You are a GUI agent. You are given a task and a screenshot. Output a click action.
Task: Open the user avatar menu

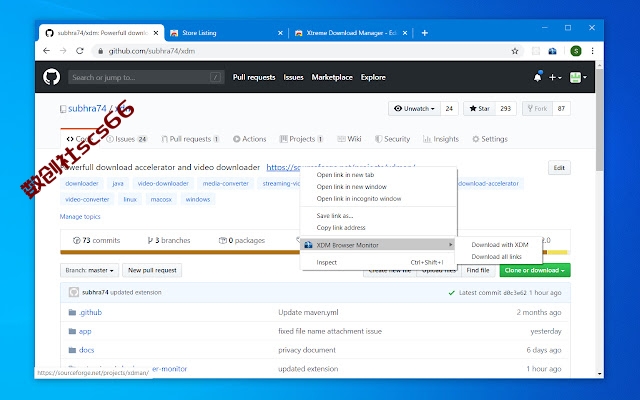(578, 77)
